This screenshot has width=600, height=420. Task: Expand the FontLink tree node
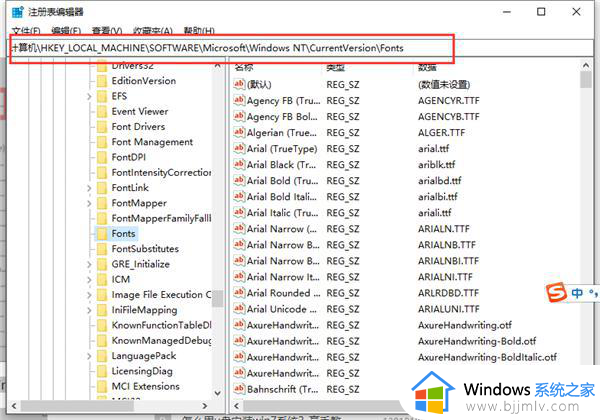89,188
